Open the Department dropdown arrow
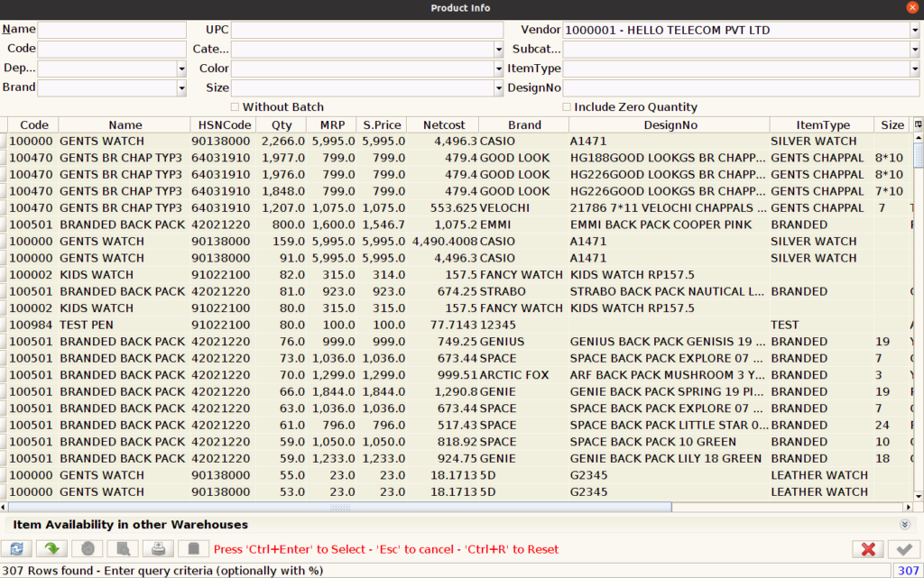The height and width of the screenshot is (578, 924). point(181,69)
